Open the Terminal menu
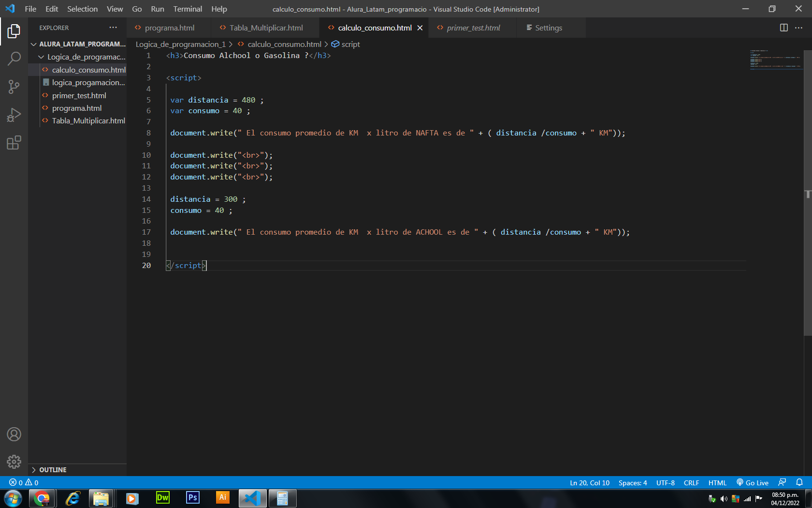This screenshot has height=508, width=812. point(188,9)
